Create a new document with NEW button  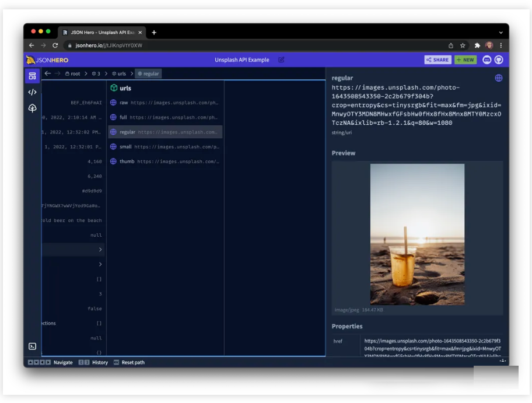coord(466,59)
